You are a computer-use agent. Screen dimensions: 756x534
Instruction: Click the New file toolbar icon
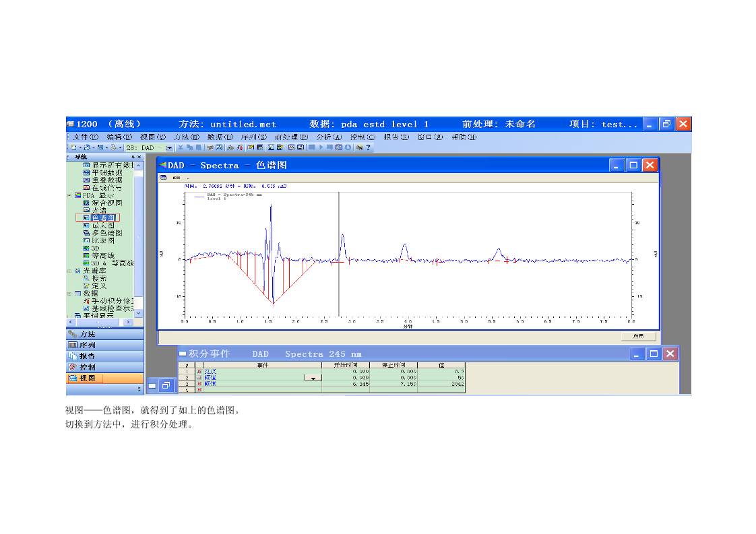point(73,147)
